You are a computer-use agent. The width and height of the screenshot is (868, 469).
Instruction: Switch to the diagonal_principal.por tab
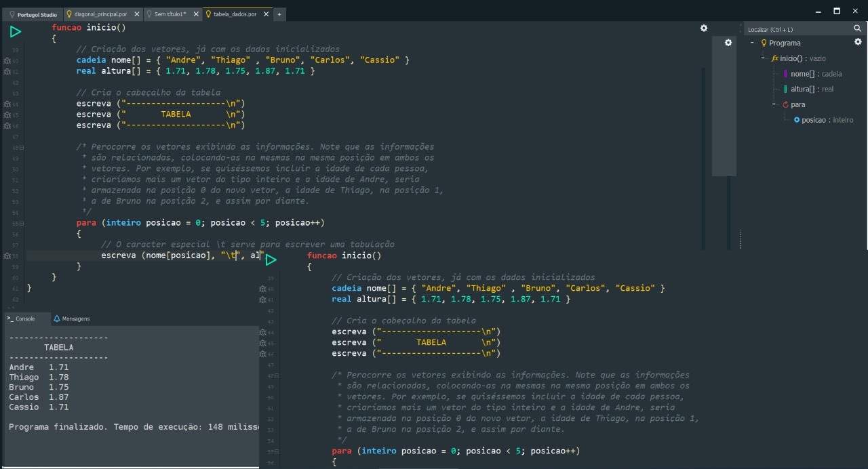[x=102, y=14]
